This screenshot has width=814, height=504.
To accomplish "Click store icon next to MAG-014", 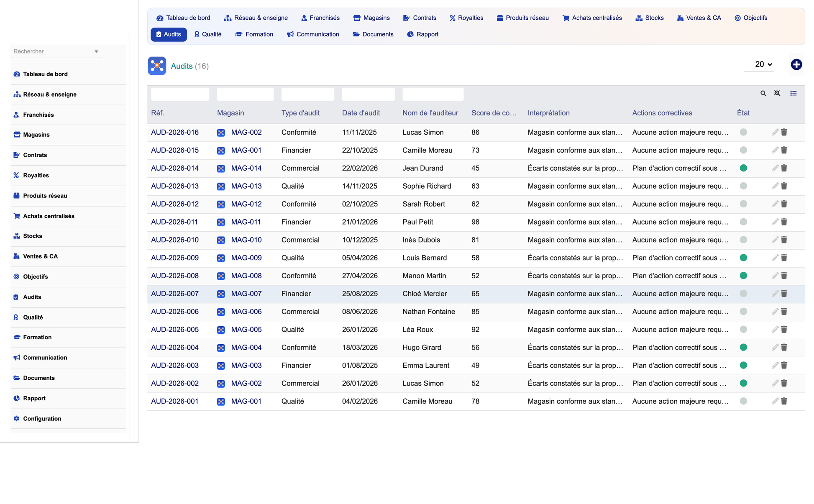I will pos(221,169).
